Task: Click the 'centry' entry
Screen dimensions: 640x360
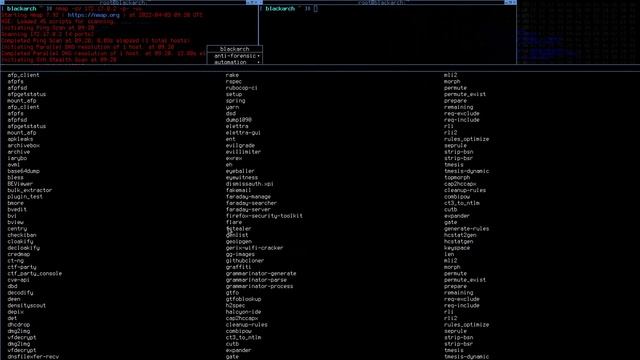Action: [x=17, y=229]
